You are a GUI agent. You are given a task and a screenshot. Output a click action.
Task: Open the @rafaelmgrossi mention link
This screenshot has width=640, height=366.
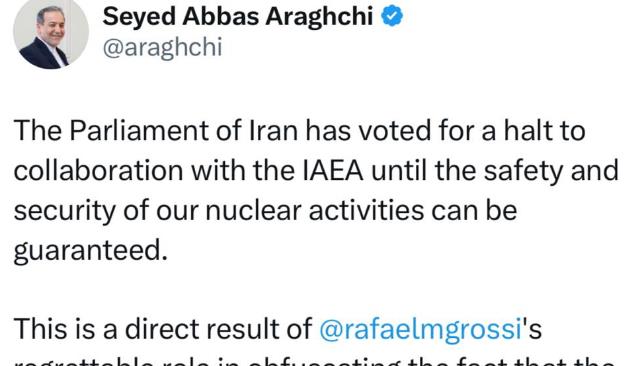(420, 328)
